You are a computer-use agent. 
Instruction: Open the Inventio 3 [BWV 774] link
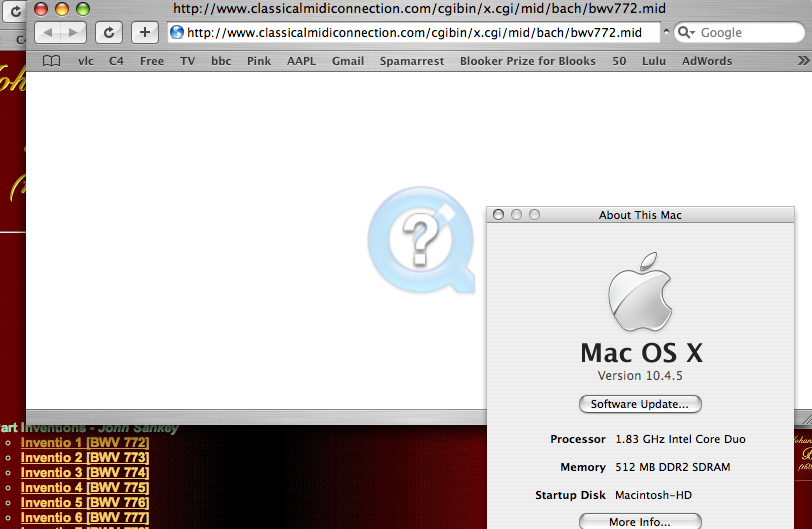[x=85, y=473]
